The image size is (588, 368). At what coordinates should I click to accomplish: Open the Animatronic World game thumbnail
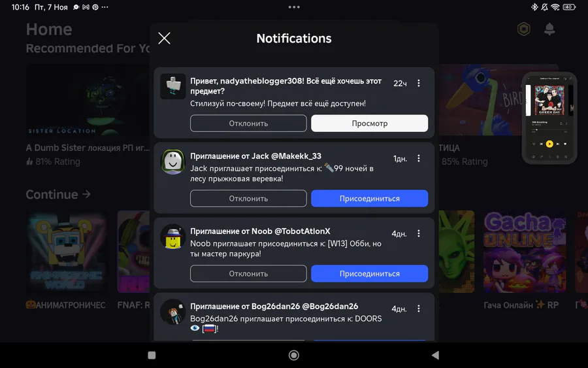[67, 252]
